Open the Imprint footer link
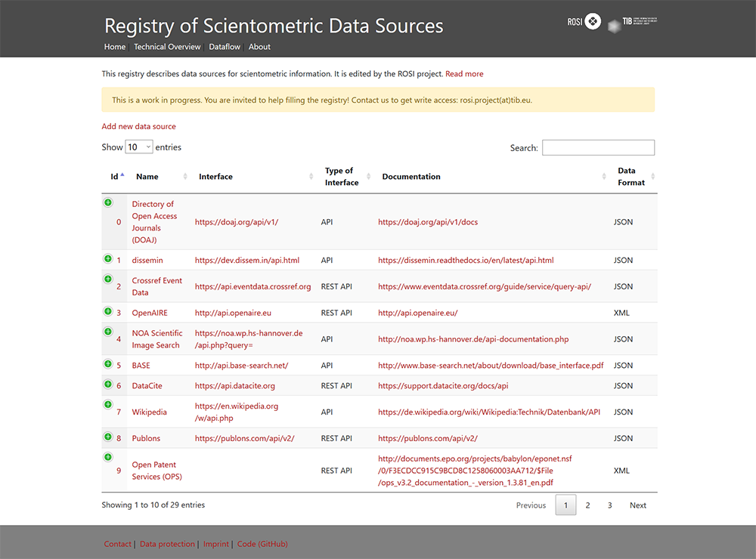The width and height of the screenshot is (756, 559). point(216,544)
